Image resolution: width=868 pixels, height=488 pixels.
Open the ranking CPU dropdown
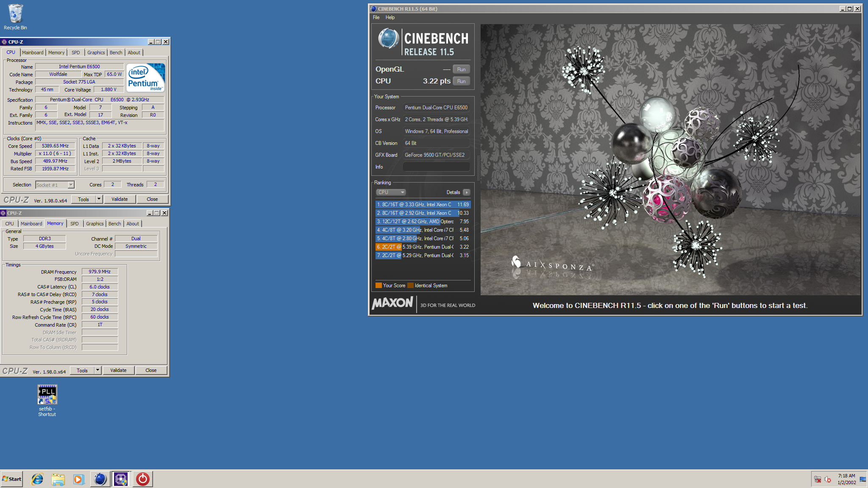(x=391, y=192)
